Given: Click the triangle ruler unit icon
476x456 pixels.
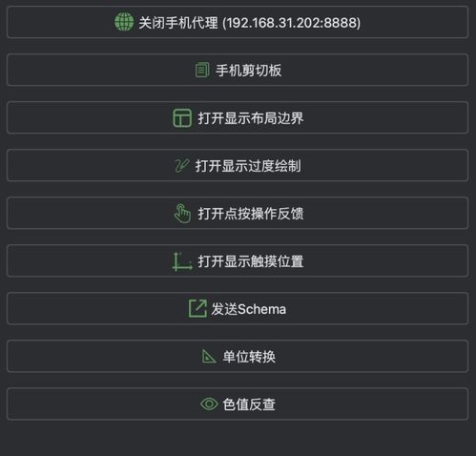Looking at the screenshot, I should click(209, 357).
